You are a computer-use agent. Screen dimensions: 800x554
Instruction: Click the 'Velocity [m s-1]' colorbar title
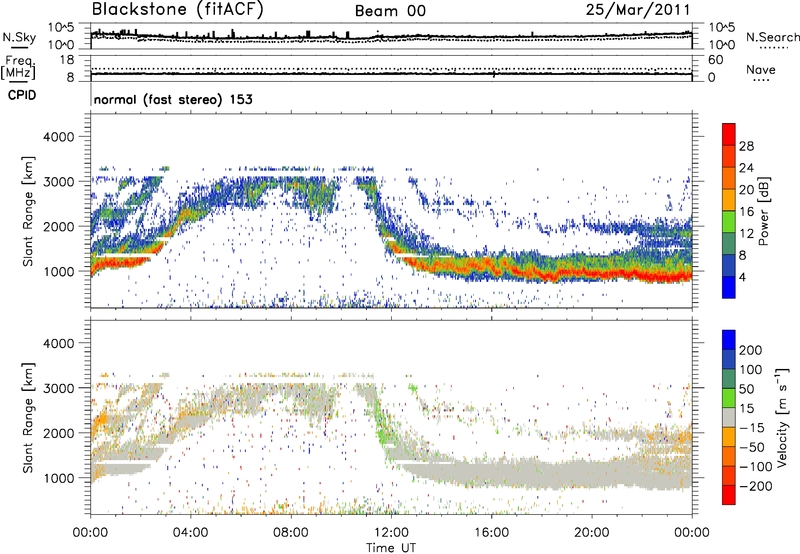coord(782,417)
